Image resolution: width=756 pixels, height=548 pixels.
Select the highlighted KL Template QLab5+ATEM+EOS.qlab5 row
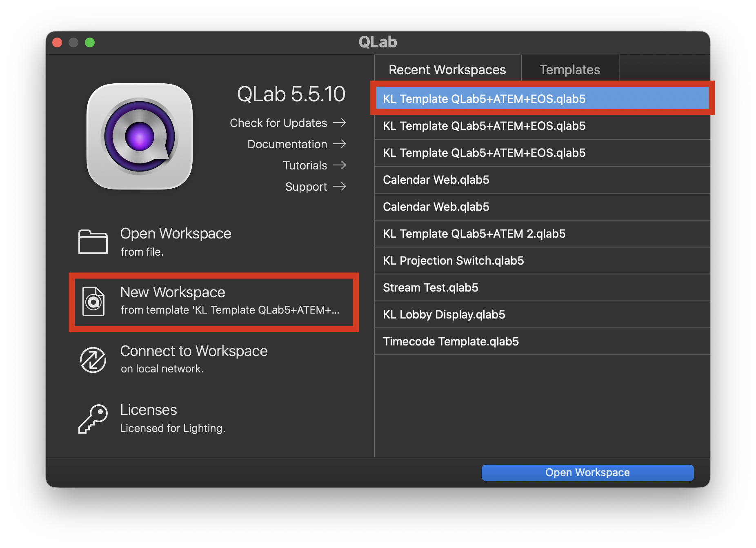542,98
